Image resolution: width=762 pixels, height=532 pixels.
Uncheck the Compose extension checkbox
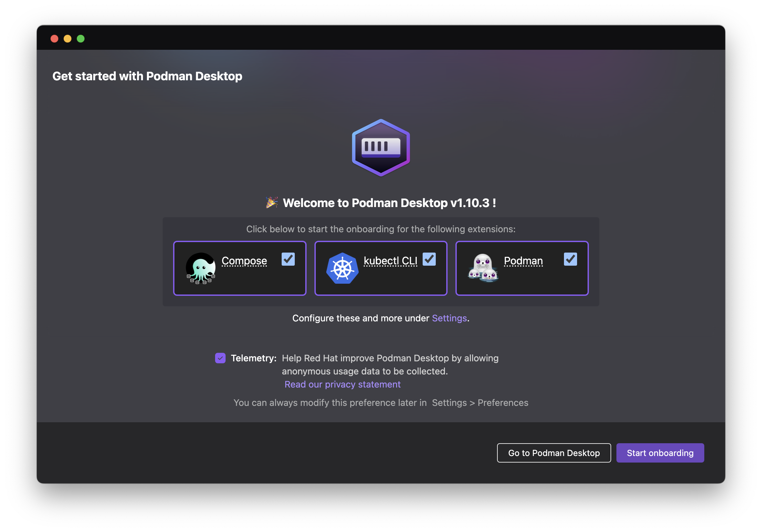288,259
